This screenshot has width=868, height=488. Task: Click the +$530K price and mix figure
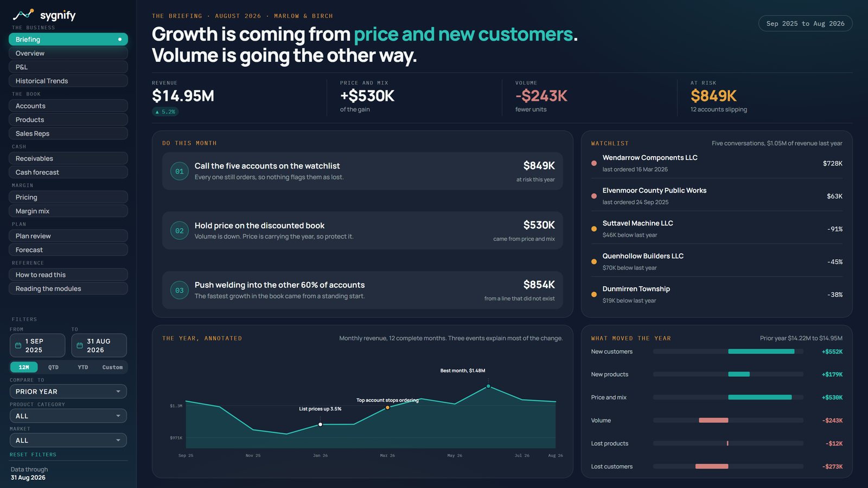(x=367, y=96)
